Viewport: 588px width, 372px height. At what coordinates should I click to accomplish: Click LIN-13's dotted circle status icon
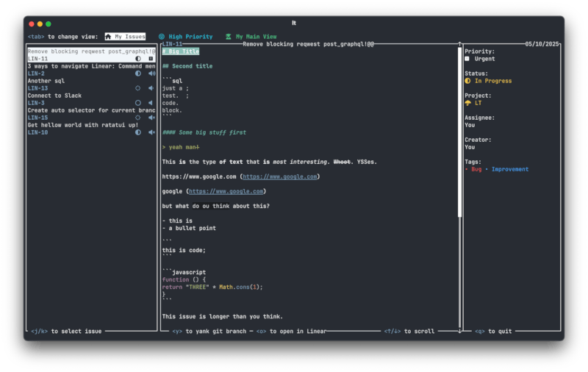(138, 88)
